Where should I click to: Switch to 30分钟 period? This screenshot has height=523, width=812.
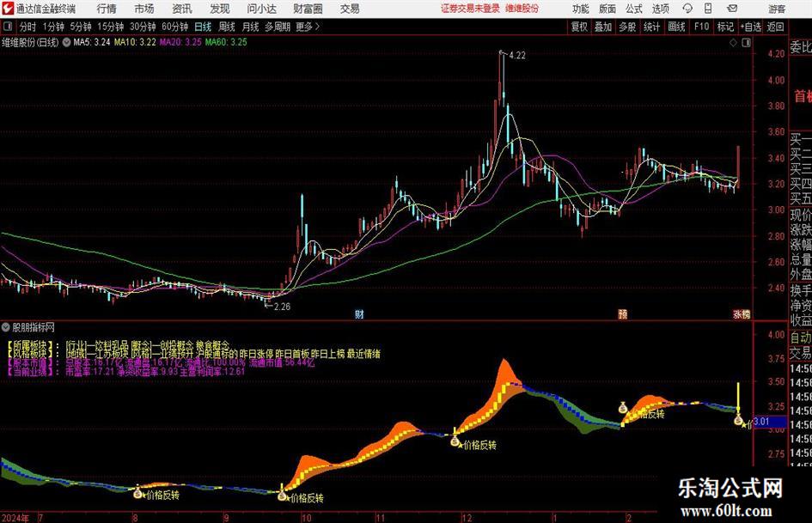(143, 27)
